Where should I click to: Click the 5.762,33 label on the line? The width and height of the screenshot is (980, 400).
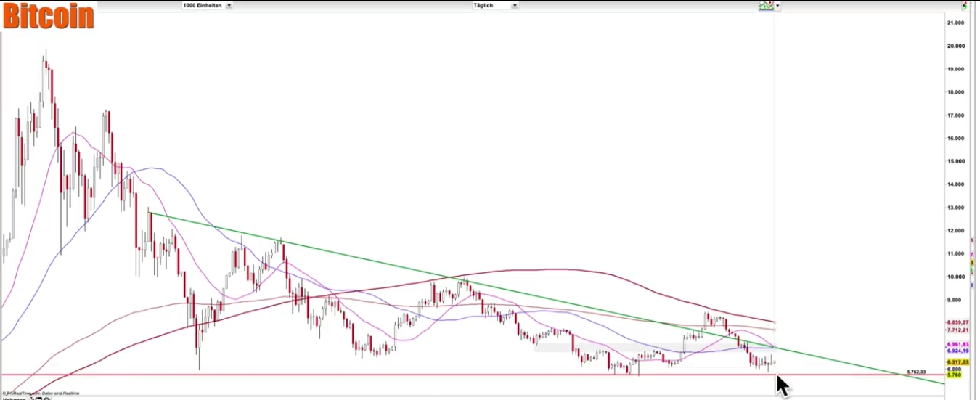click(916, 372)
